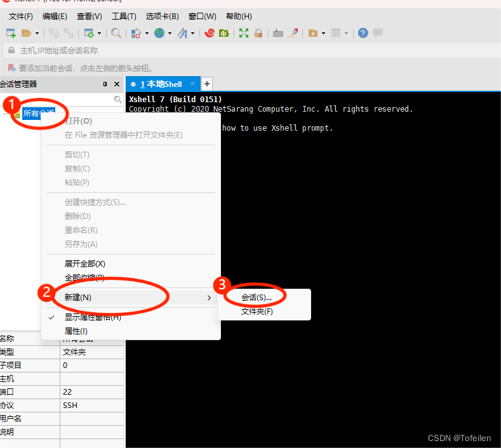501x448 pixels.
Task: Click the Font toolbar icon
Action: coord(182,33)
